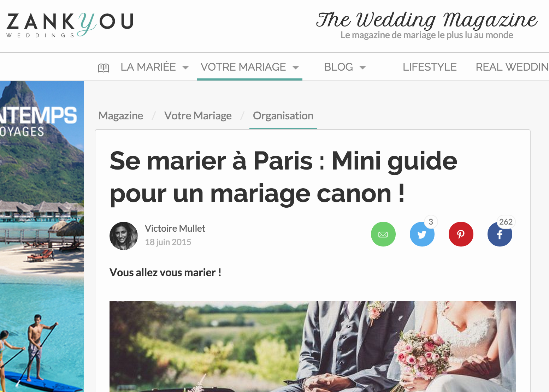Open the Lifestyle menu item
This screenshot has height=392, width=549.
pos(430,67)
